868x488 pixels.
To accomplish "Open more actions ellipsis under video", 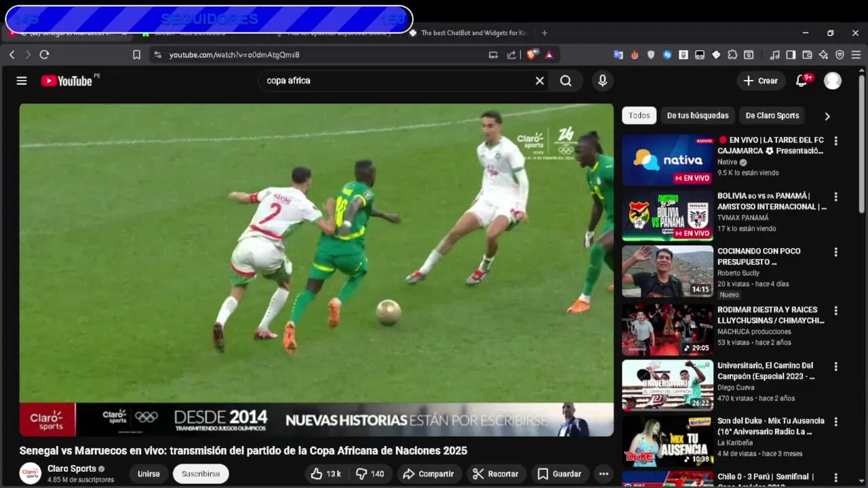I will pos(604,474).
